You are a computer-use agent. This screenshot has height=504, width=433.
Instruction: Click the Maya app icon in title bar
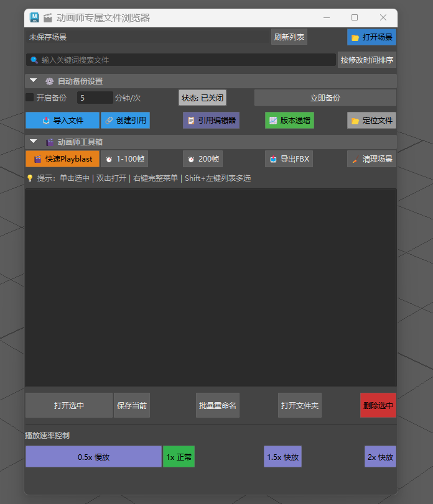pos(34,17)
